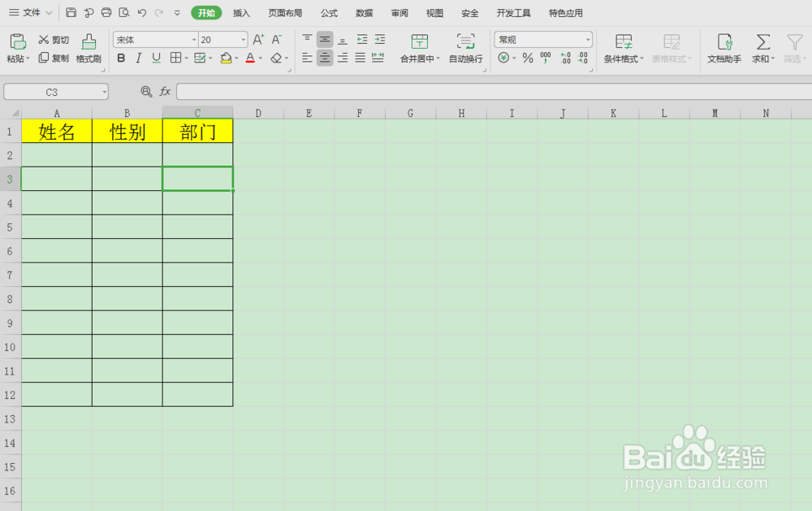Click the Increase Decimal icon

click(565, 58)
